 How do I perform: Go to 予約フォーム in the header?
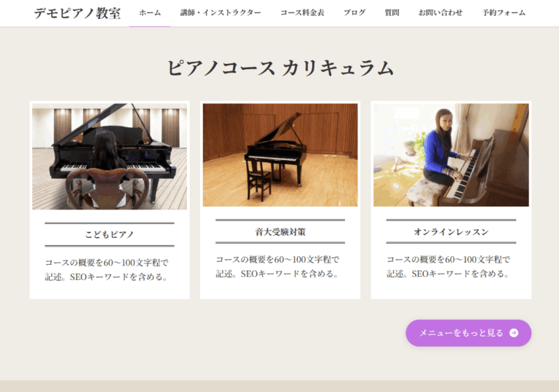coord(504,13)
